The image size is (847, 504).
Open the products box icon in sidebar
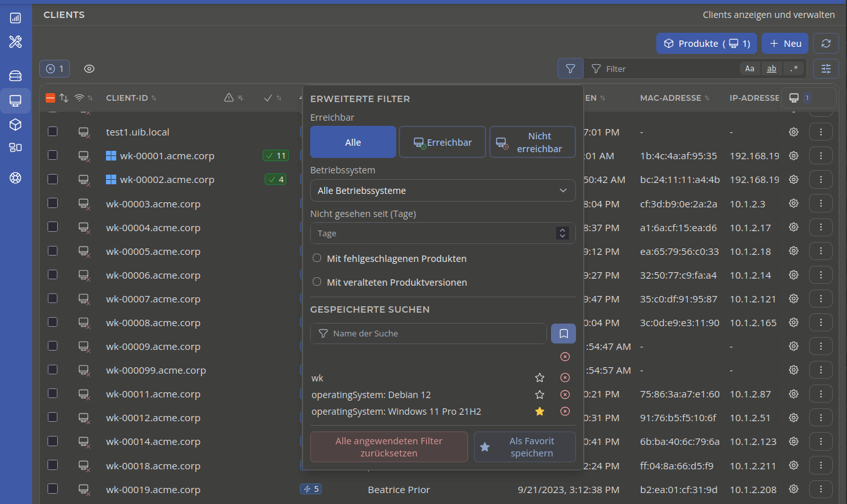coord(15,125)
